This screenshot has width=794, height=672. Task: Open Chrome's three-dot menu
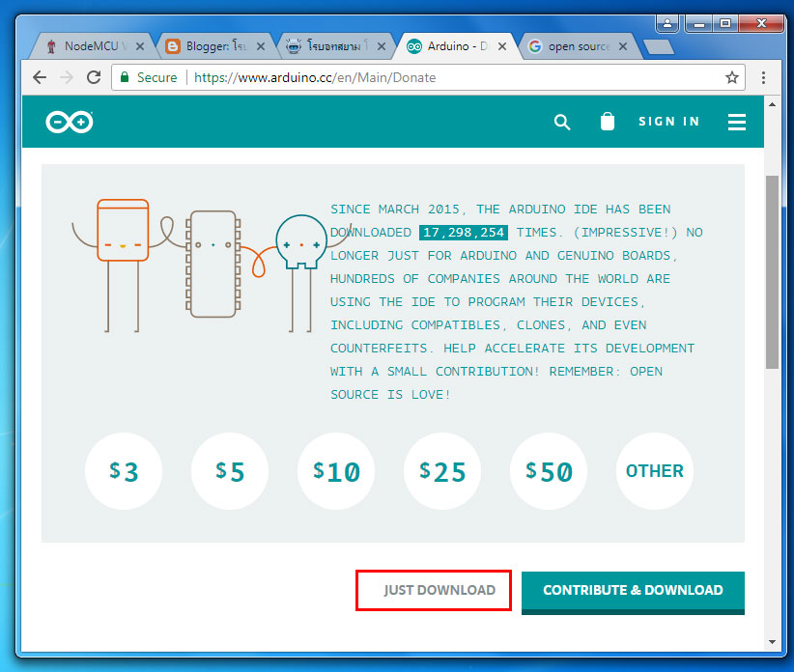pyautogui.click(x=763, y=77)
